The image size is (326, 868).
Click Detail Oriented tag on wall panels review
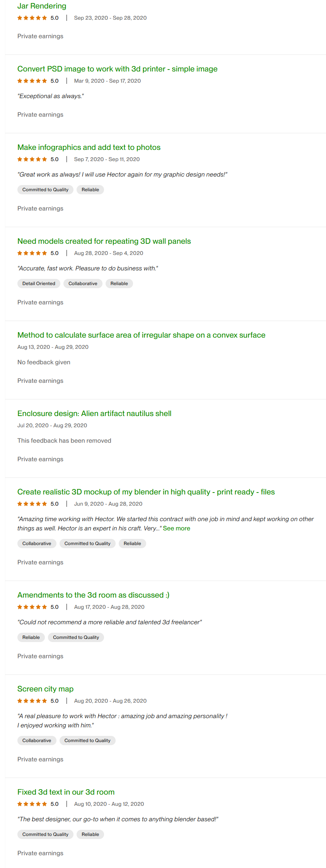coord(39,284)
